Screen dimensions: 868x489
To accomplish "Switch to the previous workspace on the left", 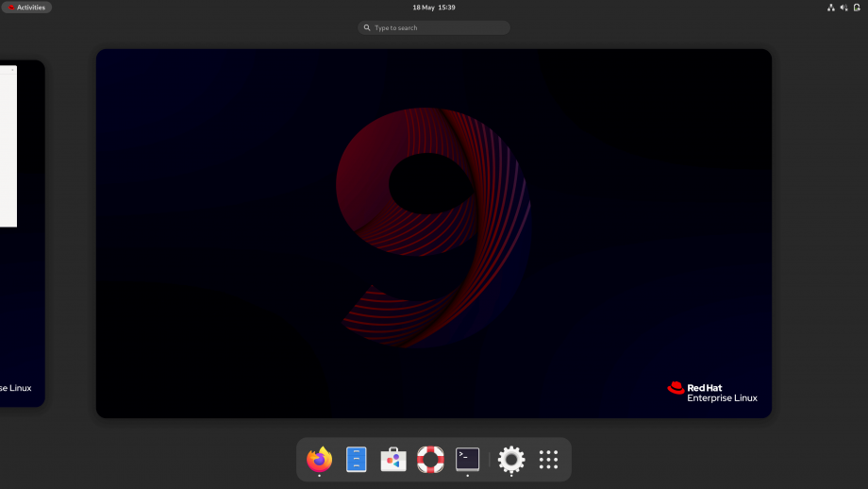I will (22, 233).
